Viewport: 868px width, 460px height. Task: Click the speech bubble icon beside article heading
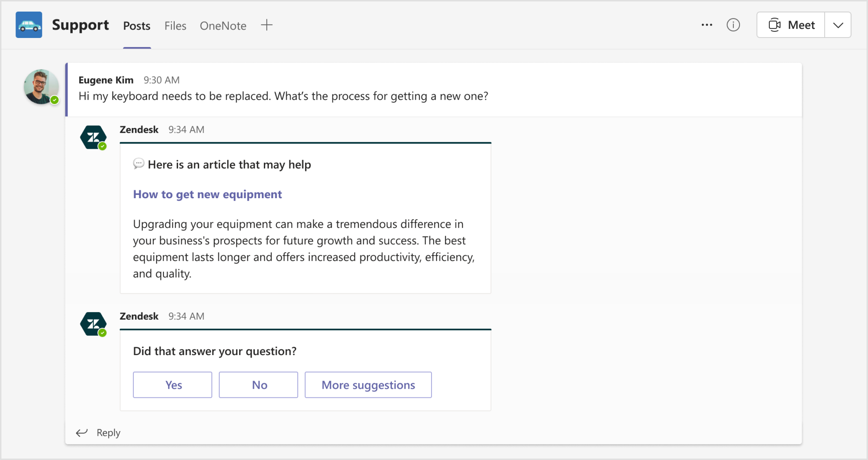point(139,164)
